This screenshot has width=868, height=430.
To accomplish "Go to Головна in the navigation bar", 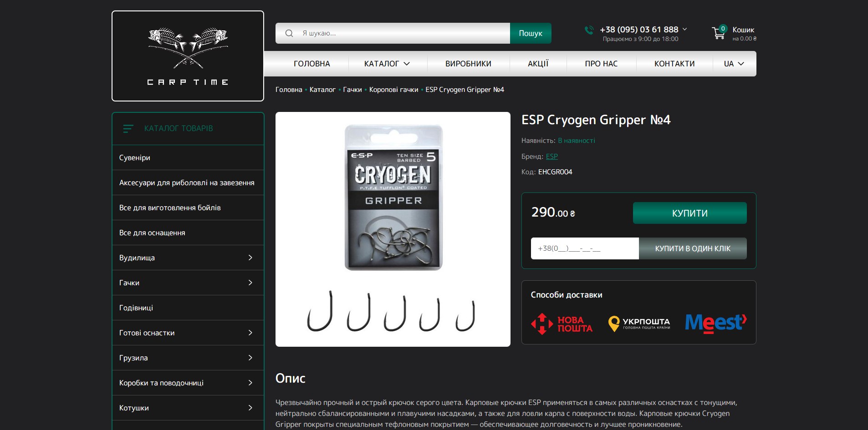I will [312, 64].
